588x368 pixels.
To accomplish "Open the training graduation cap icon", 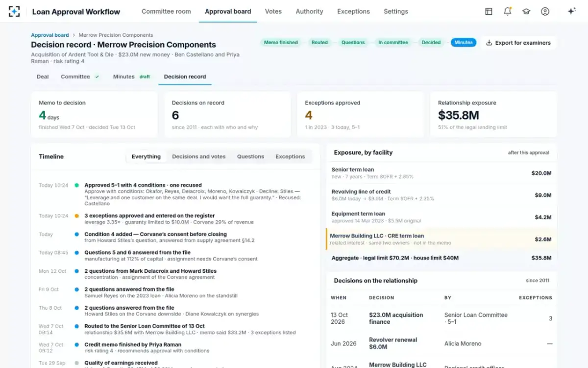I will pyautogui.click(x=526, y=11).
